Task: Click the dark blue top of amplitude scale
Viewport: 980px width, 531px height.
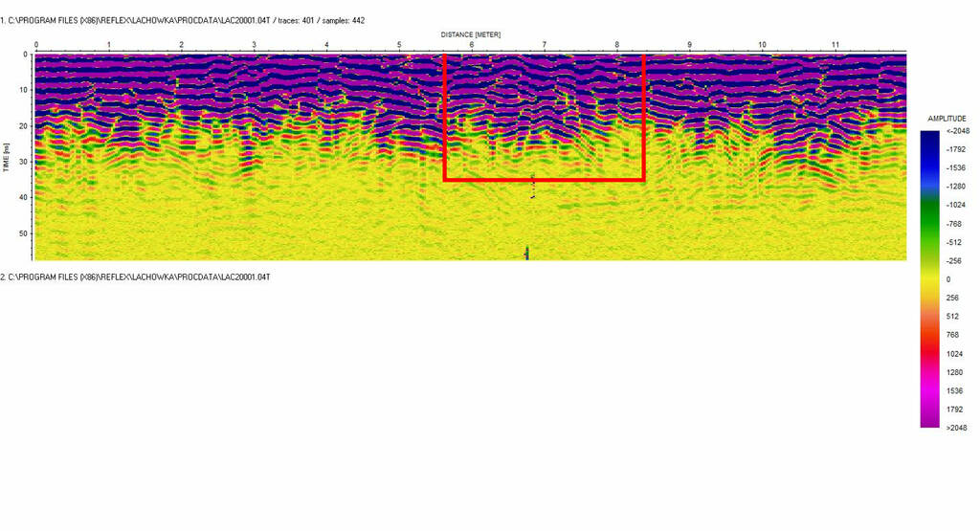Action: click(929, 139)
